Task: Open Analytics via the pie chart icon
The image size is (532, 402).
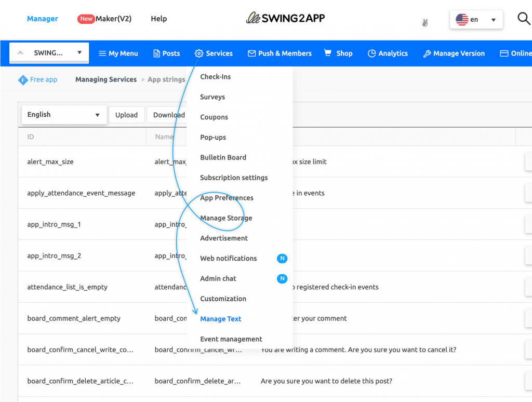Action: point(373,53)
